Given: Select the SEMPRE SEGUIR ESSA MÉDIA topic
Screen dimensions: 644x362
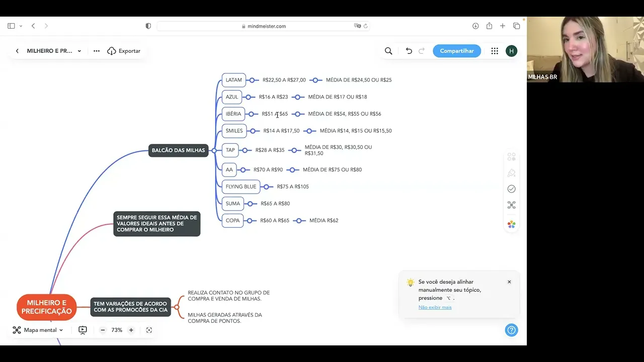Looking at the screenshot, I should pos(157,224).
